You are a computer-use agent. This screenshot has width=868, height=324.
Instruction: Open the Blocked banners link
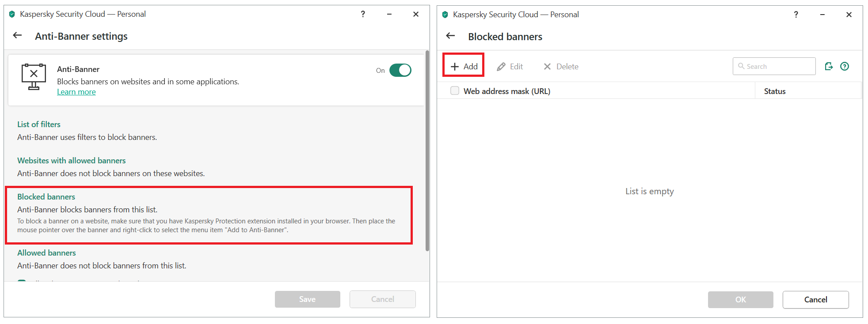click(46, 197)
